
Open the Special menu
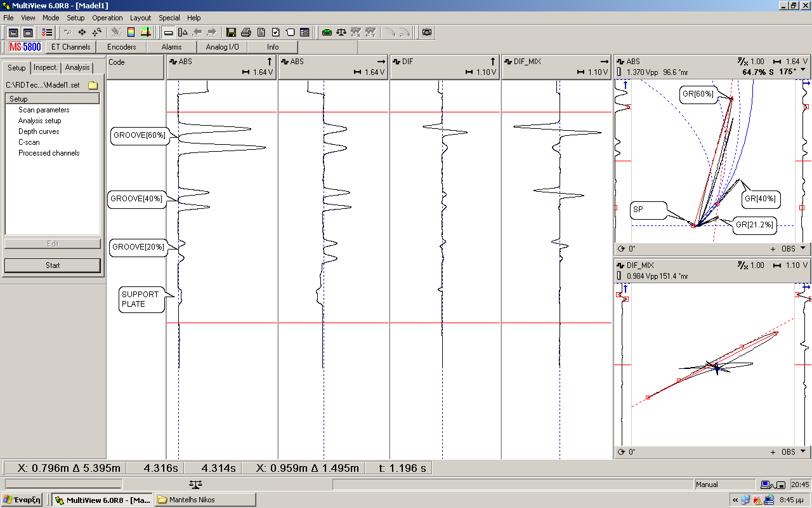[169, 18]
